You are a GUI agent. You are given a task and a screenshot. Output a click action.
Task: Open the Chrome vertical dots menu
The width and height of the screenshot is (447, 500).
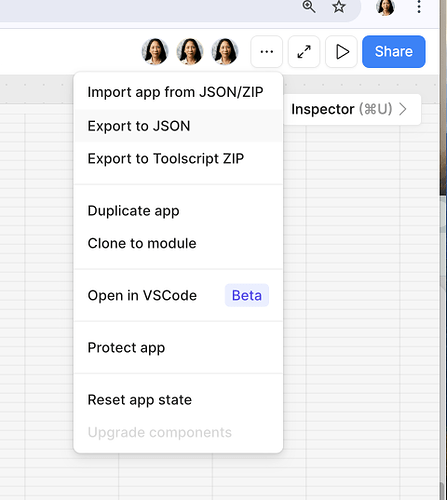click(419, 7)
